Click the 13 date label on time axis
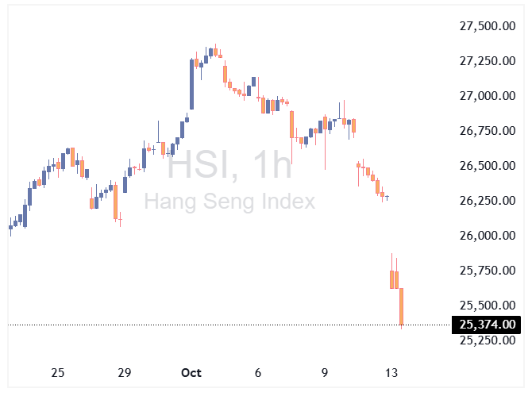Image resolution: width=532 pixels, height=396 pixels. (x=391, y=373)
